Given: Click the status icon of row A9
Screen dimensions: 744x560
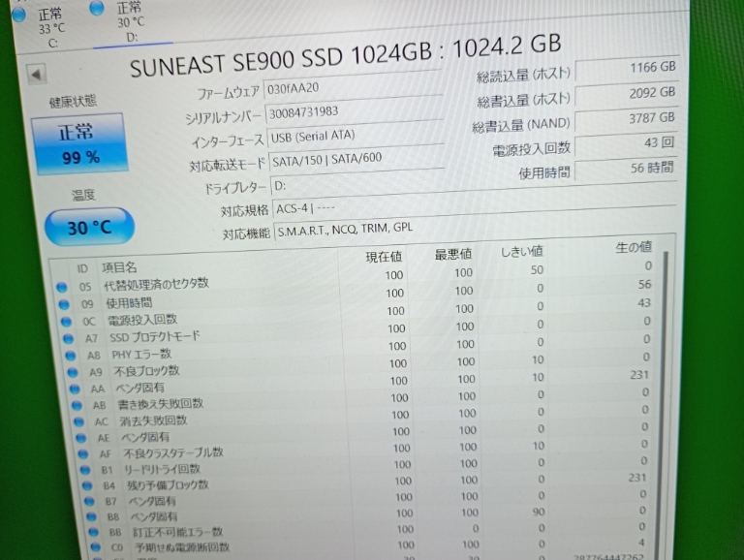Looking at the screenshot, I should pyautogui.click(x=73, y=373).
